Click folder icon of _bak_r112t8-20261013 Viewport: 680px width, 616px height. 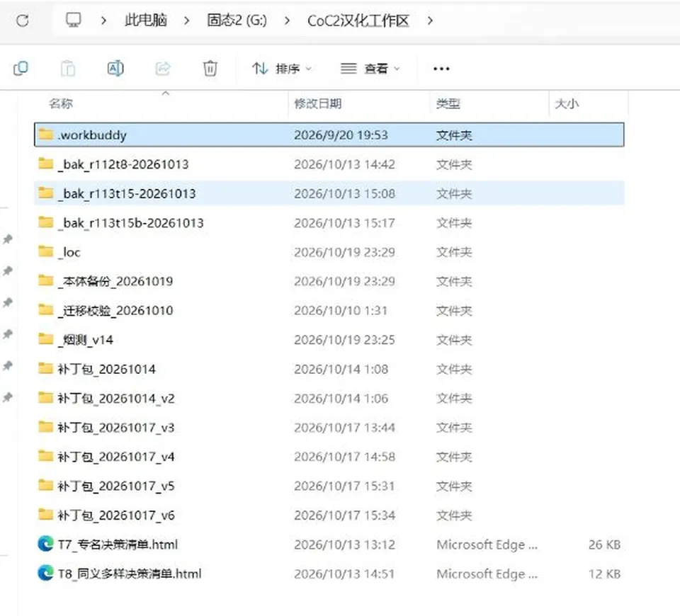45,164
